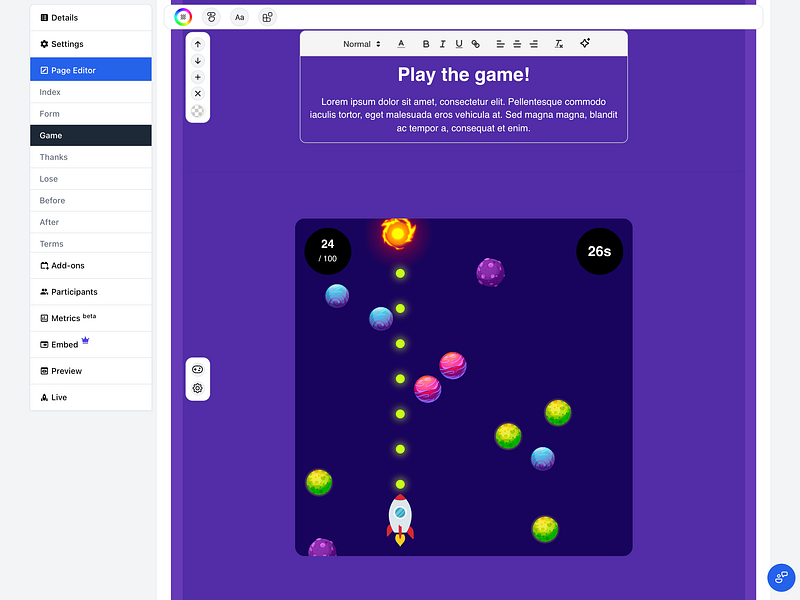Open the Normal text style dropdown
Image resolution: width=800 pixels, height=600 pixels.
[x=362, y=44]
